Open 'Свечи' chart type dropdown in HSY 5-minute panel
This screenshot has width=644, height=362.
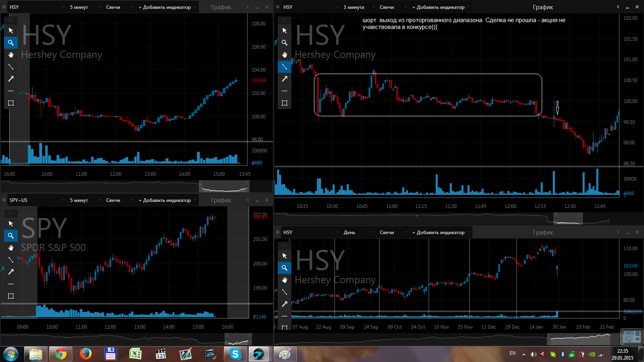pos(119,7)
